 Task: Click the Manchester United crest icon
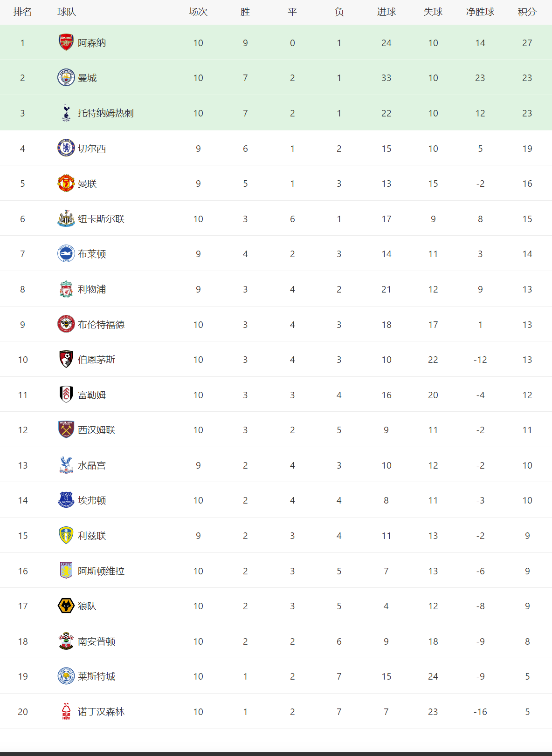point(66,183)
